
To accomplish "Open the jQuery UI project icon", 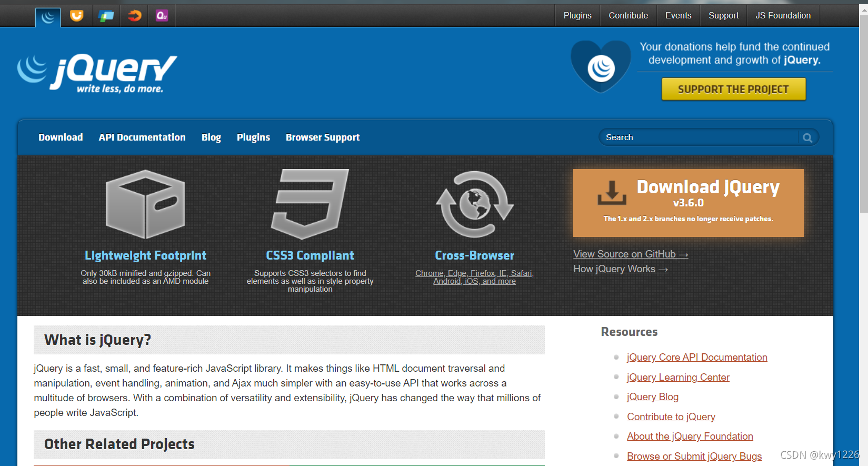I will (77, 16).
